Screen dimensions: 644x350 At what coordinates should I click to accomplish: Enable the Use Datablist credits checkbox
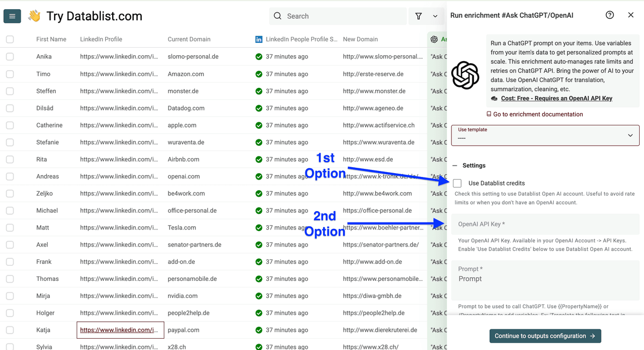tap(457, 183)
